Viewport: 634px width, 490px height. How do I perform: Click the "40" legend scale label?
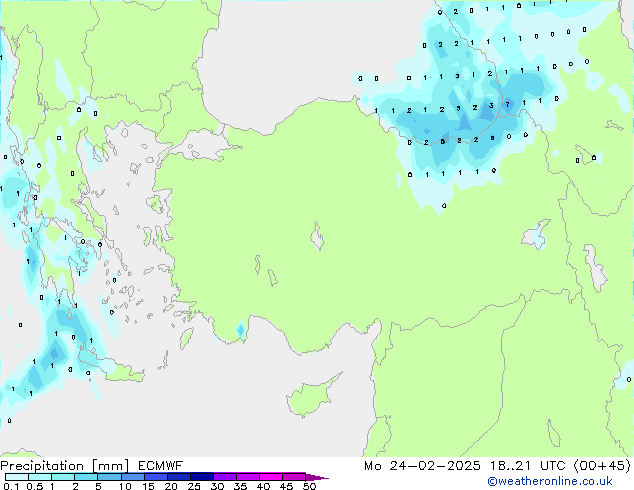pos(263,486)
